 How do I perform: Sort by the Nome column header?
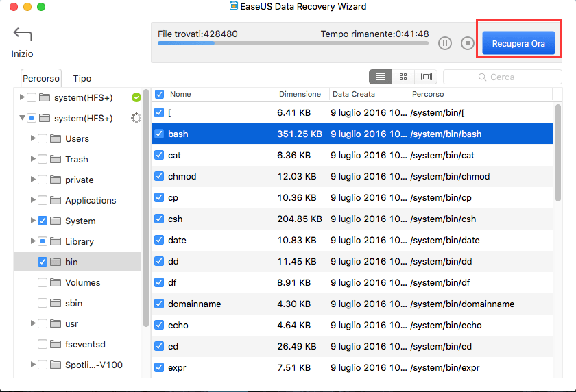click(221, 94)
